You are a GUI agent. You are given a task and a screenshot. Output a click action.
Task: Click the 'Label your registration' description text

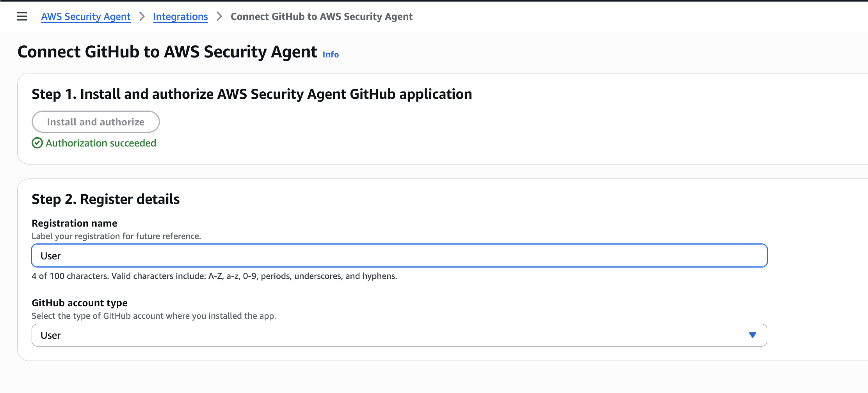116,236
